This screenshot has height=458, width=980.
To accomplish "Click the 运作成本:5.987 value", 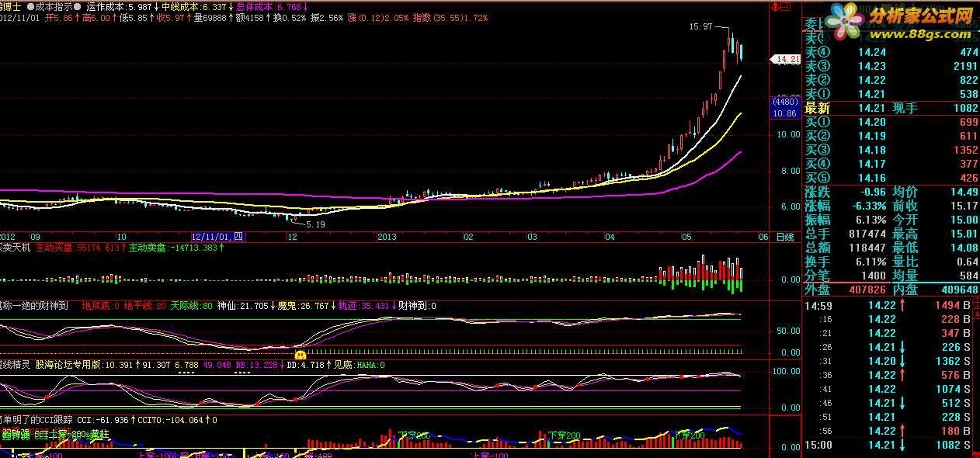I will [x=119, y=5].
